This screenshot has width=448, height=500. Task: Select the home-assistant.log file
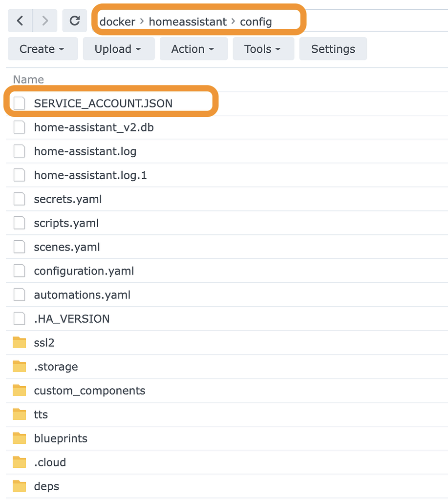(x=85, y=151)
